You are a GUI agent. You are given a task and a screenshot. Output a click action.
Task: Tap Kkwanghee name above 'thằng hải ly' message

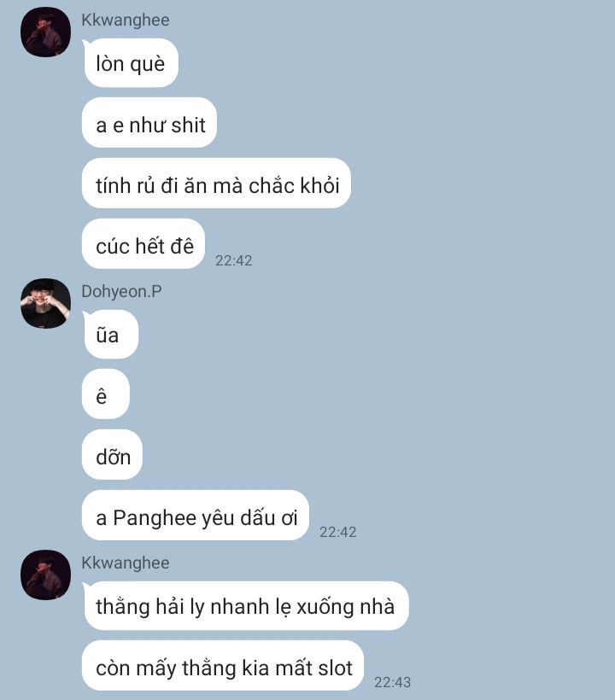click(x=126, y=563)
